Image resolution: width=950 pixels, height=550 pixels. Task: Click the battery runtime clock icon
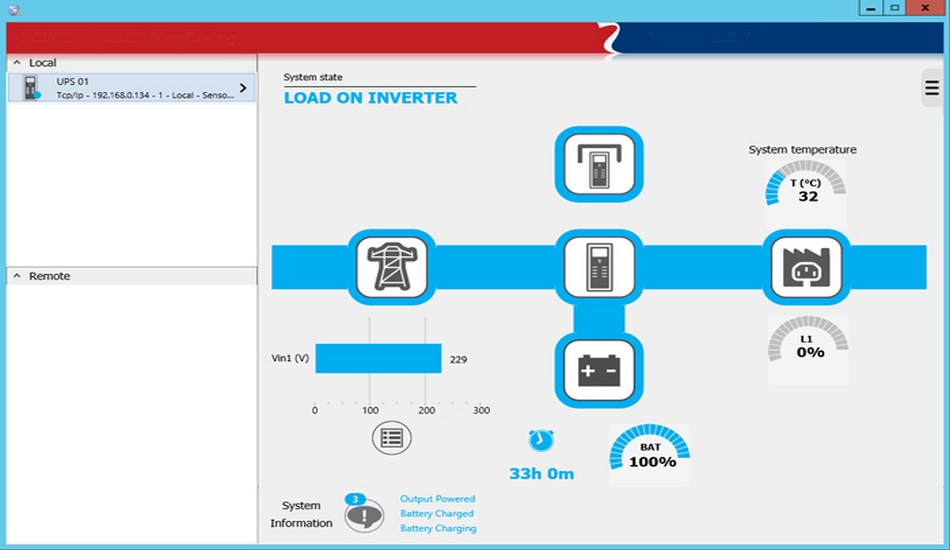pyautogui.click(x=541, y=440)
